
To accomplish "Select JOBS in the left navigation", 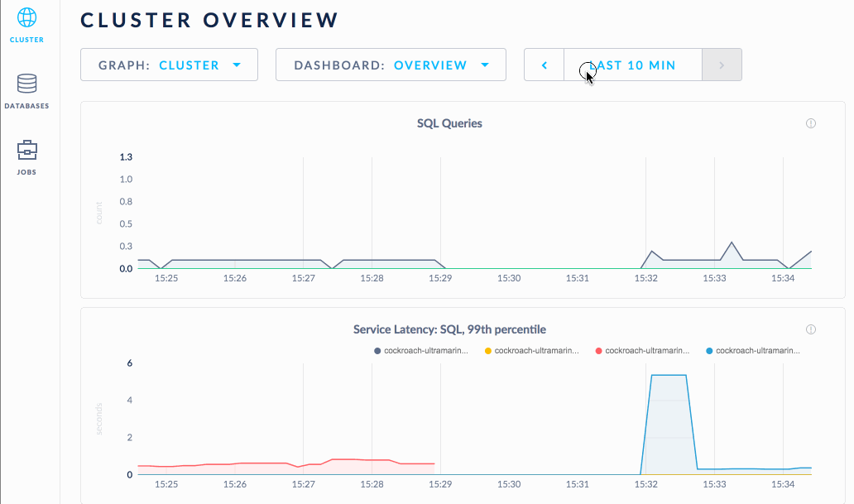I will (26, 172).
